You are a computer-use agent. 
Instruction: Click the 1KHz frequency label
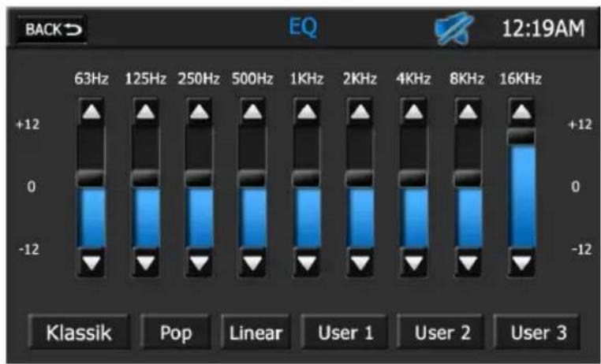coord(306,79)
